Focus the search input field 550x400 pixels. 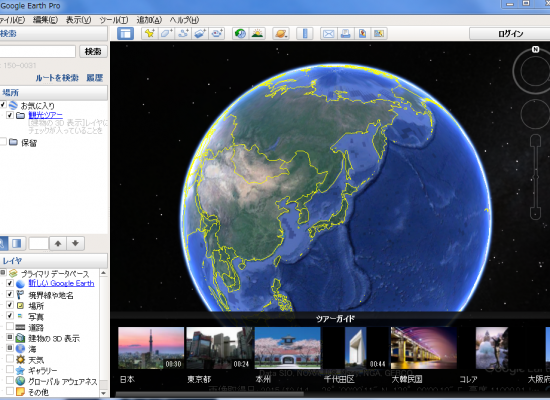[37, 52]
